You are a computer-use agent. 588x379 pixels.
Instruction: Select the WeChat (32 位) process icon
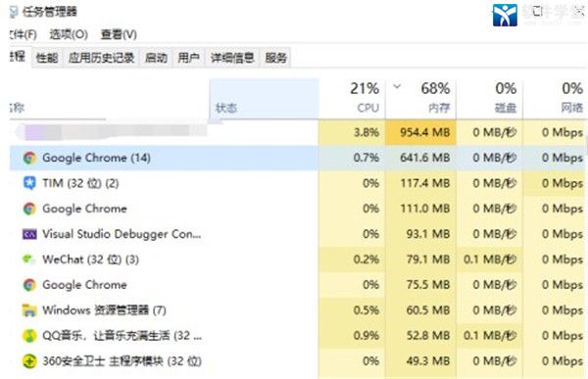tap(29, 260)
